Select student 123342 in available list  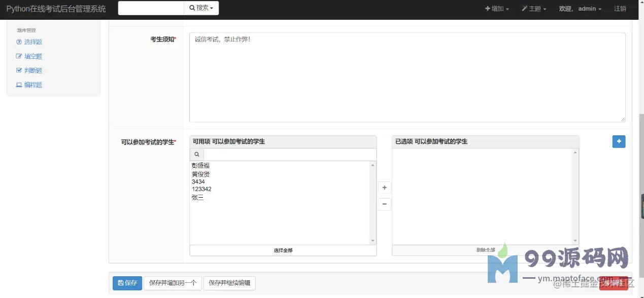pos(201,189)
